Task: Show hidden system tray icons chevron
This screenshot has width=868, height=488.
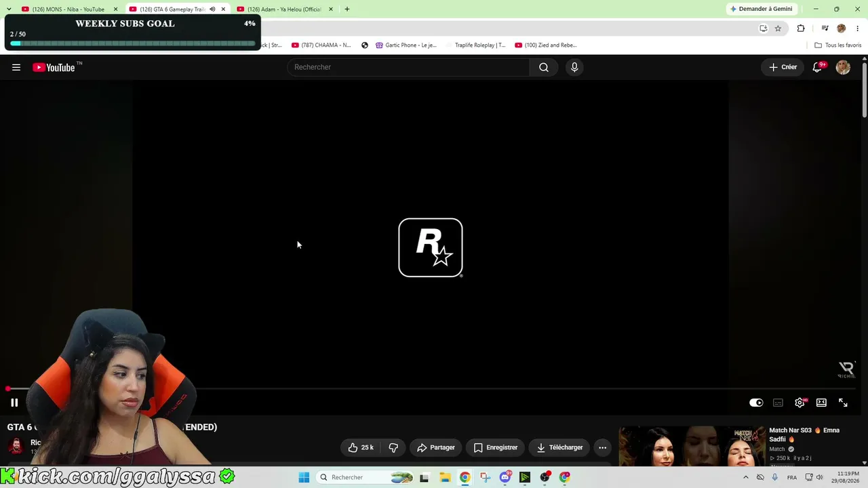Action: pos(745,477)
